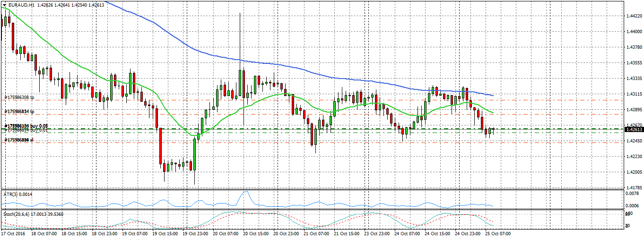Click the current price tag 1.42613

[634, 129]
